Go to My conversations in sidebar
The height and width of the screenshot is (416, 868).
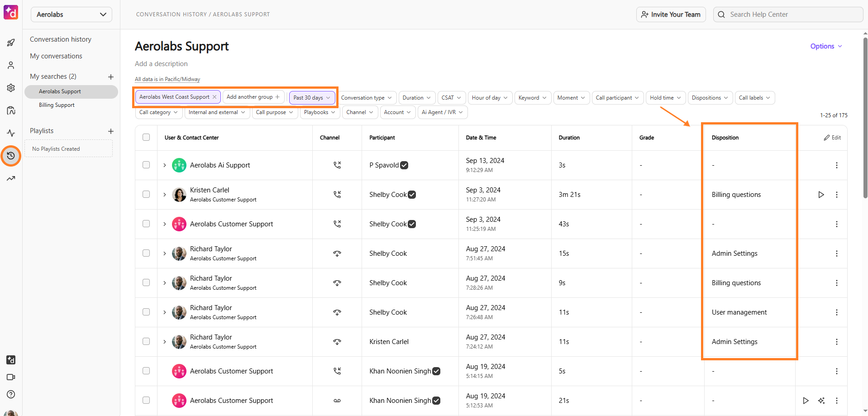coord(56,56)
